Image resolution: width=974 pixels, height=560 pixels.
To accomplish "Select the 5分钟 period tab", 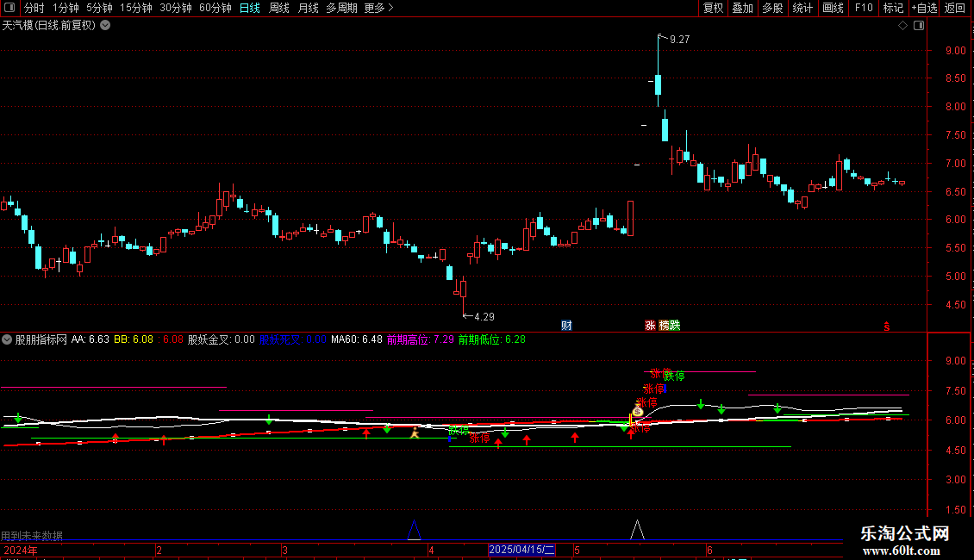I will click(99, 8).
